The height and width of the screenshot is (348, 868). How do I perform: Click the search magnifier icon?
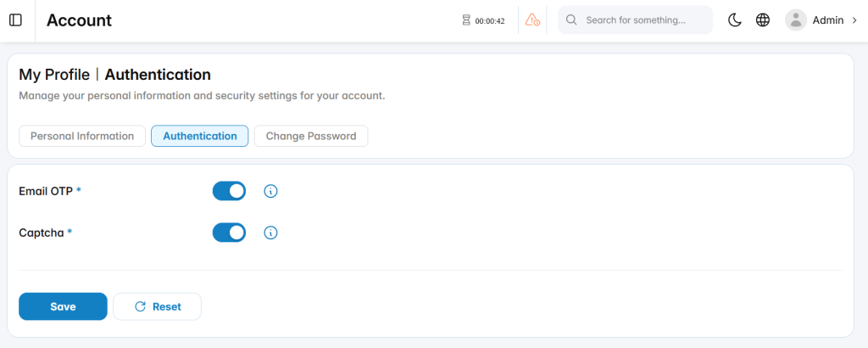pyautogui.click(x=571, y=20)
